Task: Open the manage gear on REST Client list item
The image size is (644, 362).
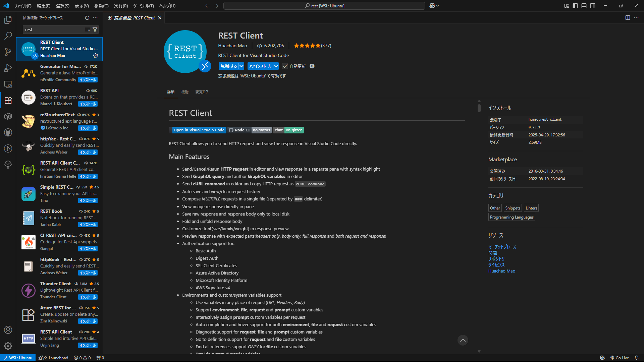Action: 96,56
